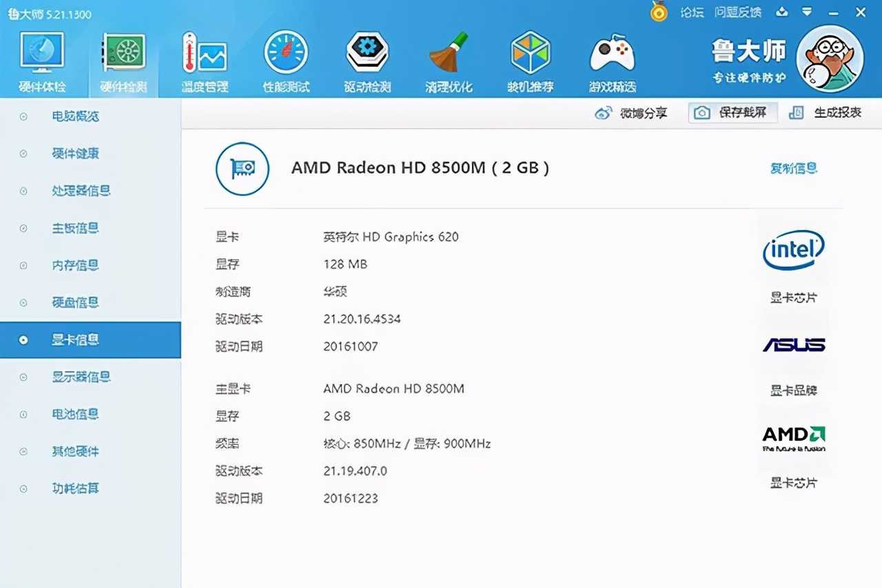The height and width of the screenshot is (588, 882).
Task: Click the user avatar in top right corner
Action: 830,59
